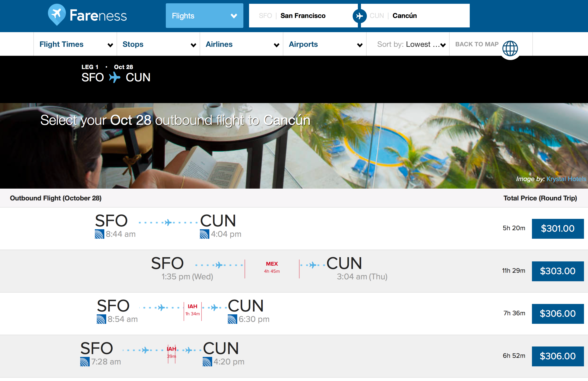
Task: Open the Krystal Hotels image credit link
Action: (566, 179)
